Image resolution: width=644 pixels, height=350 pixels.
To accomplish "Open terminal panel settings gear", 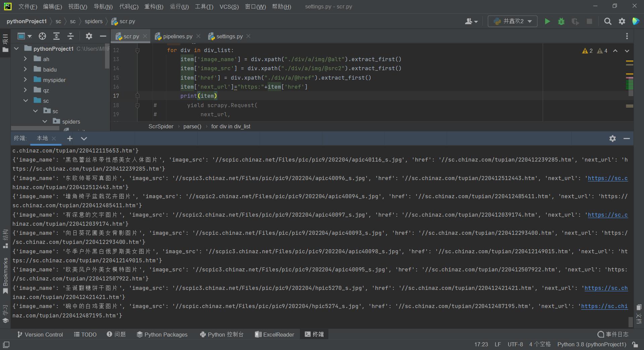I will pyautogui.click(x=612, y=138).
